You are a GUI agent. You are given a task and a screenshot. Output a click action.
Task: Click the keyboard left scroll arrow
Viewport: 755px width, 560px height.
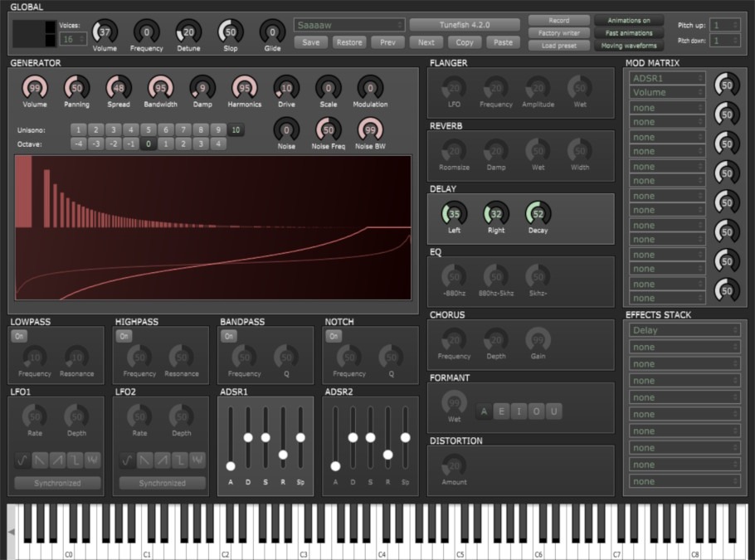11,532
